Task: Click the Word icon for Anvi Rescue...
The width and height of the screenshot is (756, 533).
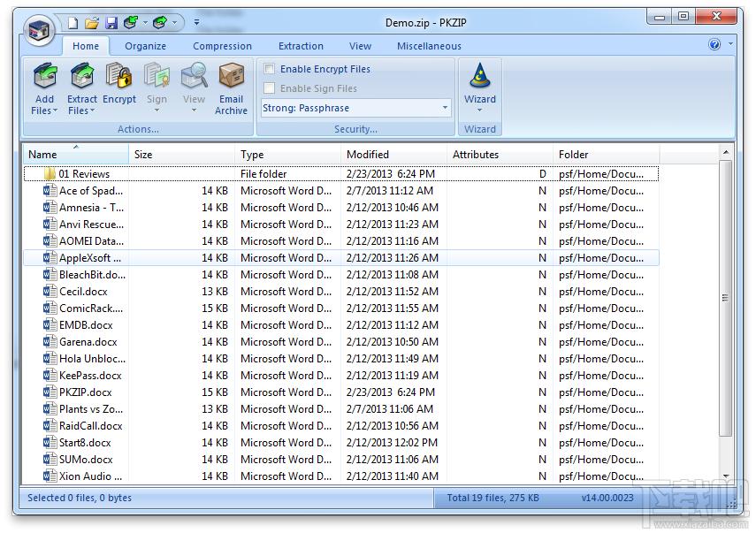Action: (x=50, y=225)
